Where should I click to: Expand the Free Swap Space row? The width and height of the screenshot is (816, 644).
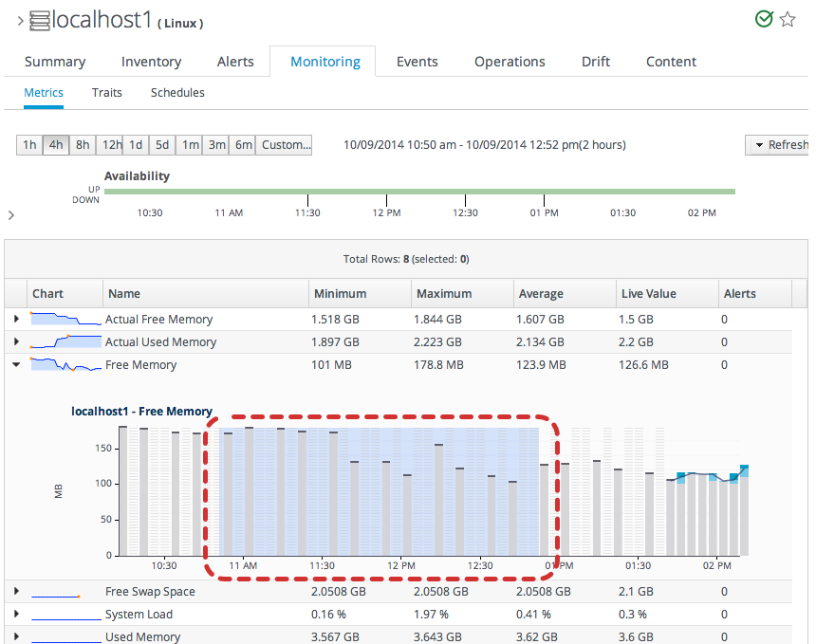(16, 592)
